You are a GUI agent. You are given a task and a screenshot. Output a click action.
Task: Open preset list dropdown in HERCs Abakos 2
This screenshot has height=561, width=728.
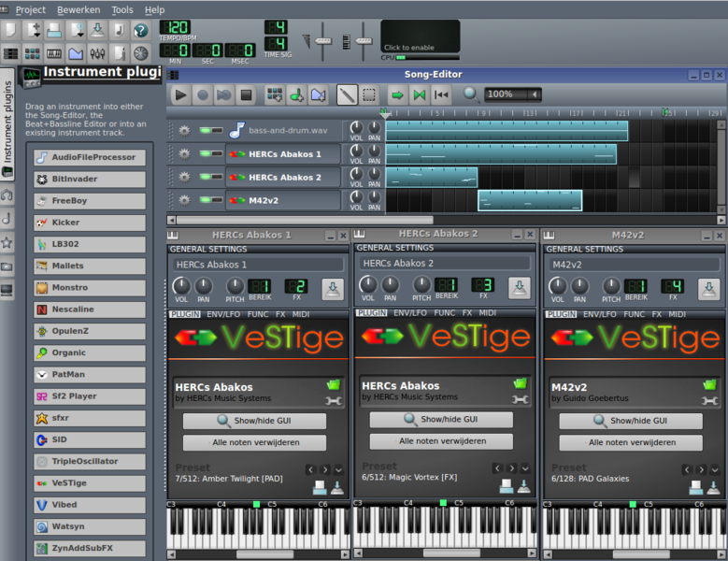pyautogui.click(x=525, y=468)
